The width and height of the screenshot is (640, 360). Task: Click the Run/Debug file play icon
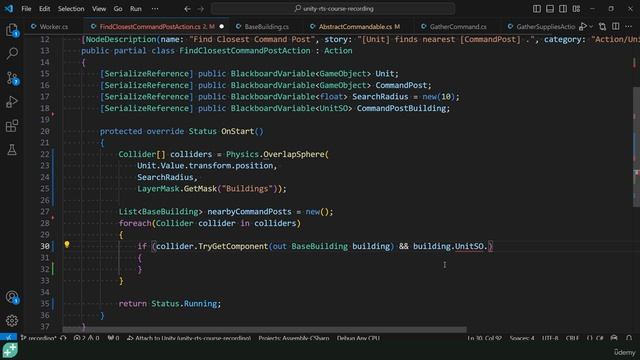tap(583, 27)
